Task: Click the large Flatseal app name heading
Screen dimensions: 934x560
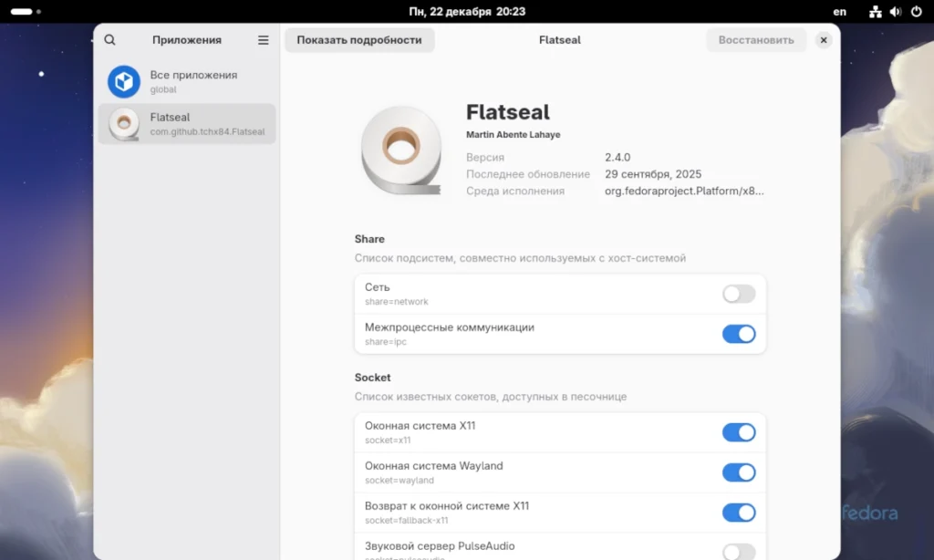Action: [507, 112]
